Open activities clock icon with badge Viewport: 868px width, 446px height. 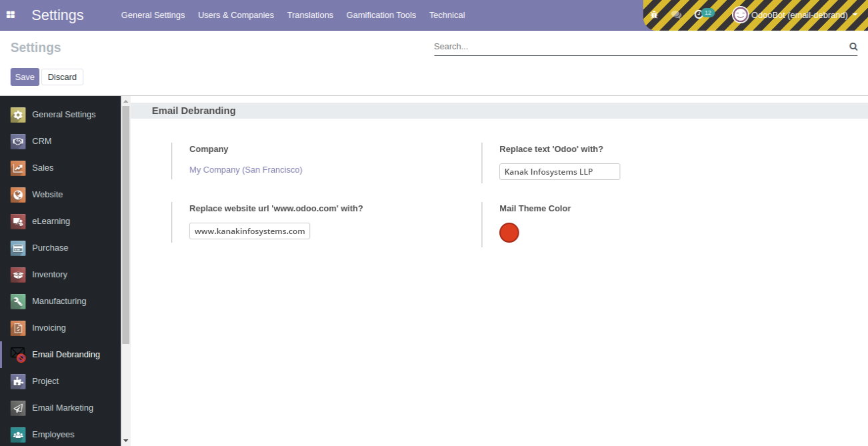coord(703,14)
